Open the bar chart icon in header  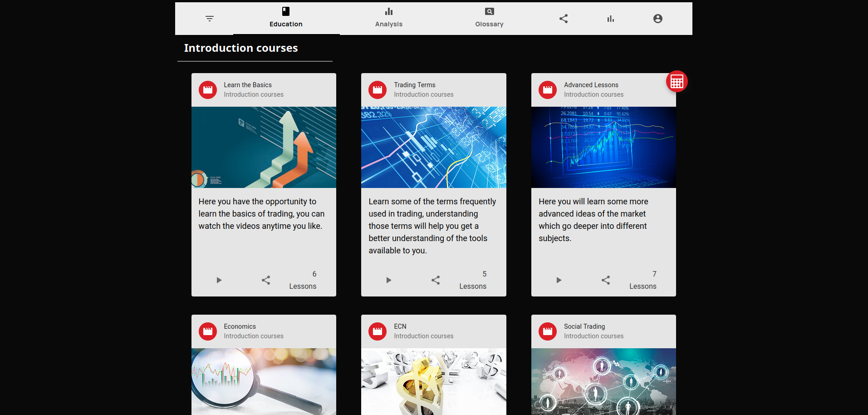pos(611,19)
